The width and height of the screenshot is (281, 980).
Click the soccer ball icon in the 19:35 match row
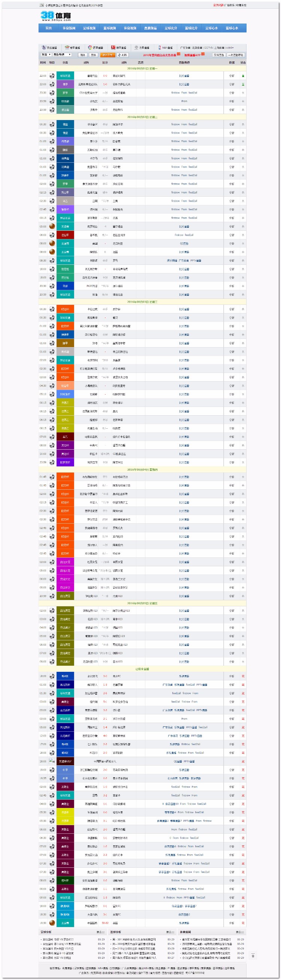click(52, 778)
